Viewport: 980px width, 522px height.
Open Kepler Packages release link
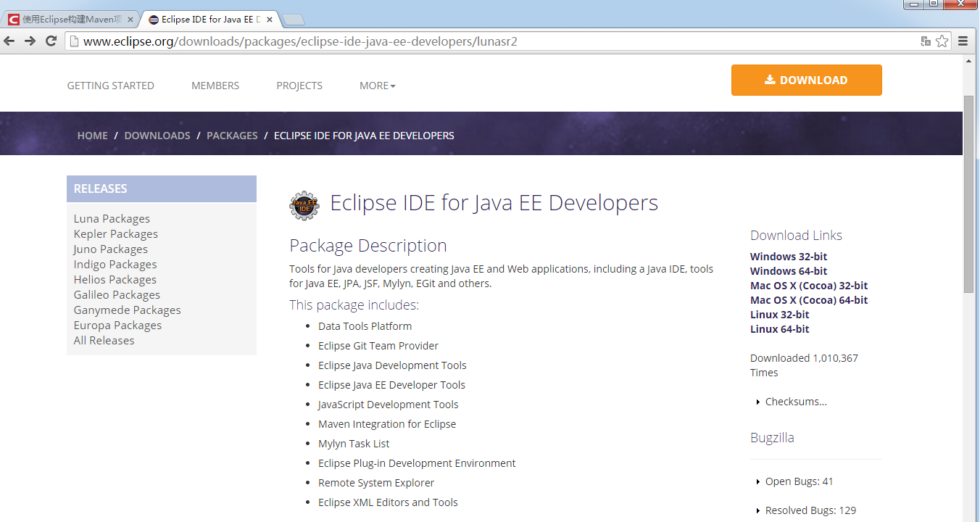coord(116,234)
